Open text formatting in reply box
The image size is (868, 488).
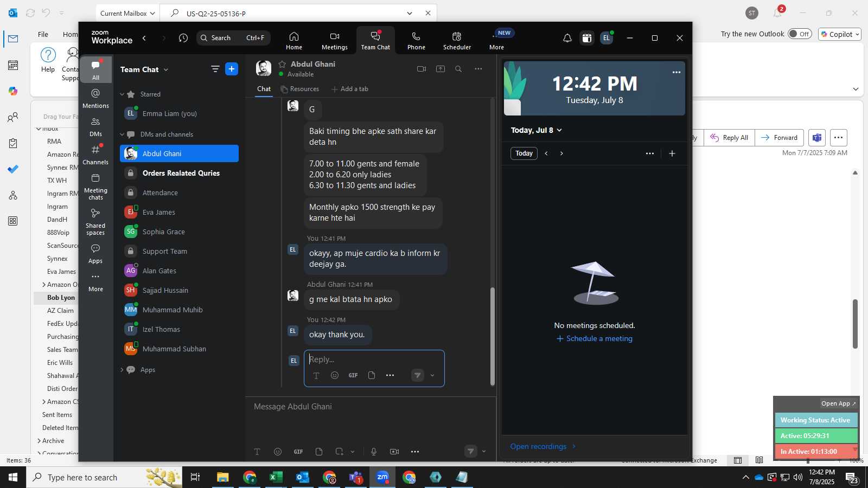click(316, 375)
